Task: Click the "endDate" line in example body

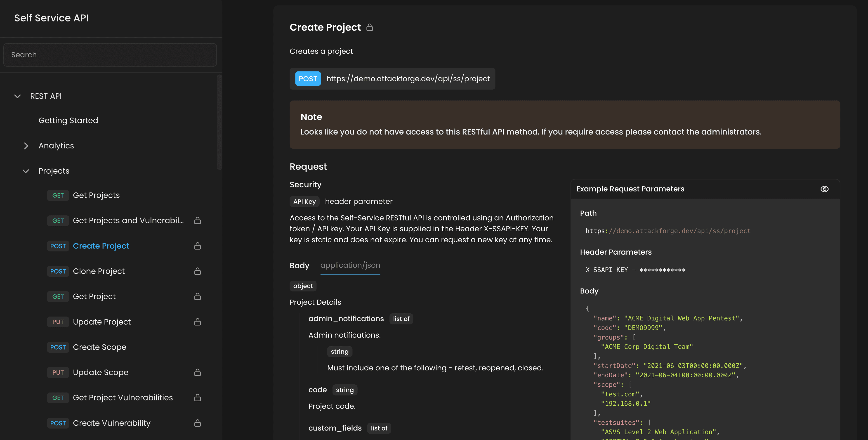Action: 666,375
